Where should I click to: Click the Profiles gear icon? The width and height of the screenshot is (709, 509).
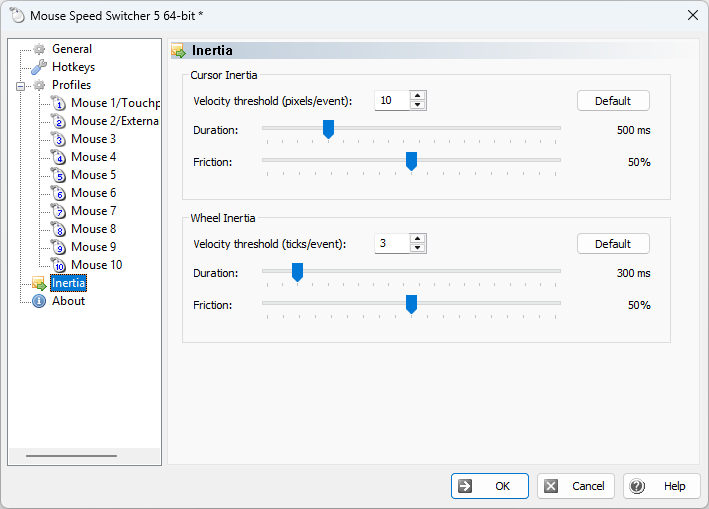[39, 85]
